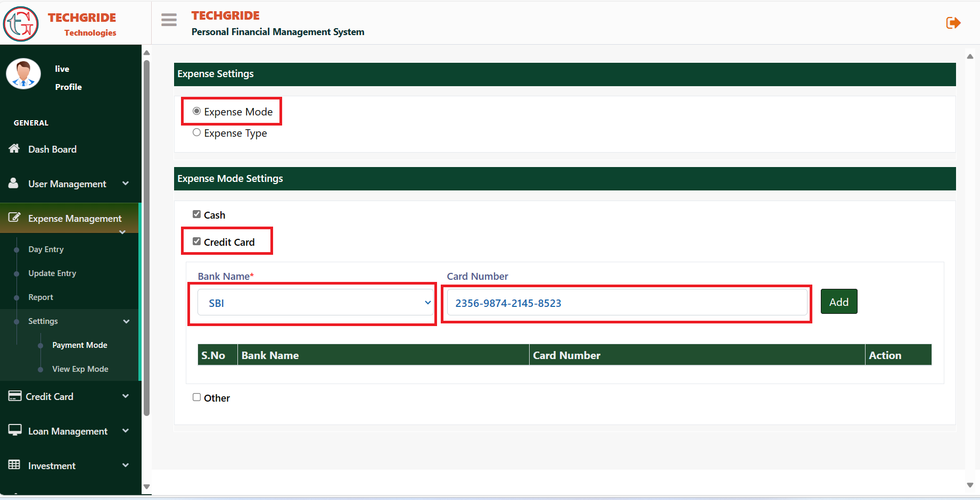Click the Card Number input field

click(x=627, y=303)
